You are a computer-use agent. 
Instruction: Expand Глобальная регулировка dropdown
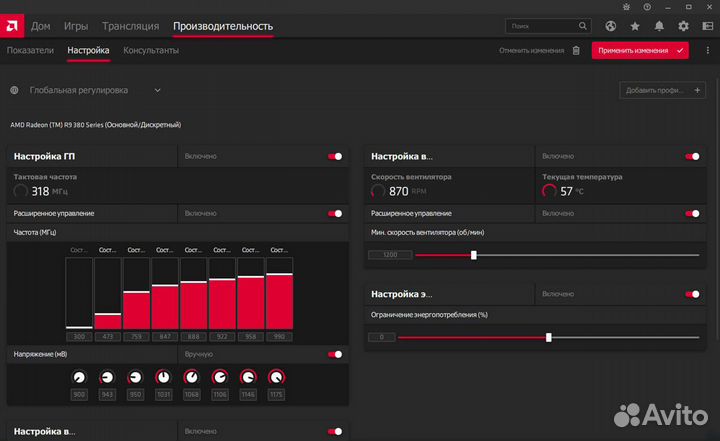coord(157,90)
